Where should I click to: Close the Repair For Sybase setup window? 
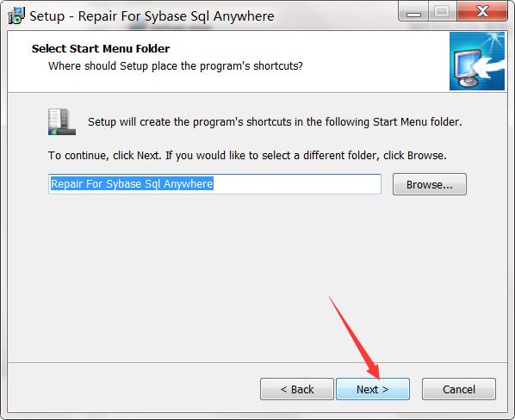[x=482, y=12]
